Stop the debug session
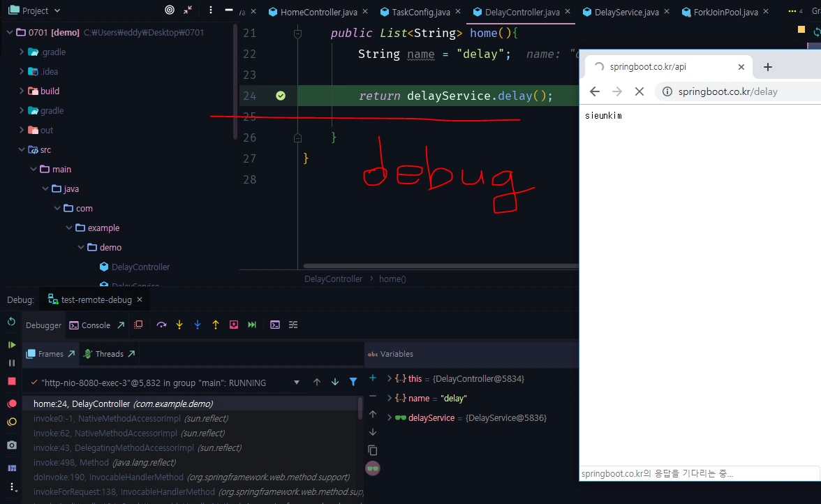This screenshot has width=821, height=504. 11,381
